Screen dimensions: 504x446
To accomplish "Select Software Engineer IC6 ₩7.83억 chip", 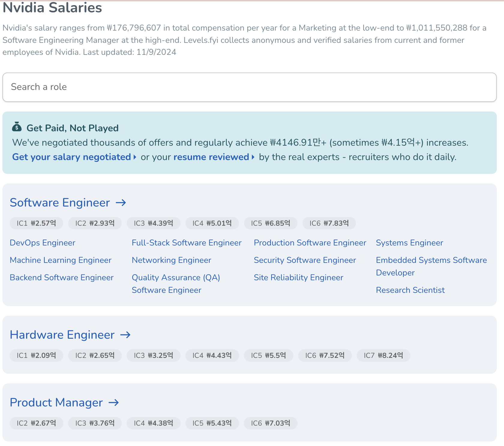I will click(x=329, y=223).
